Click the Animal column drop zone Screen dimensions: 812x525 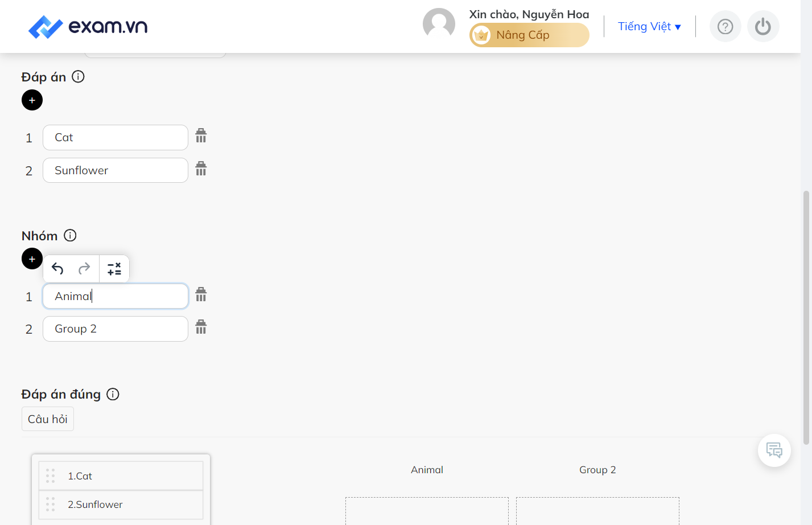point(427,511)
